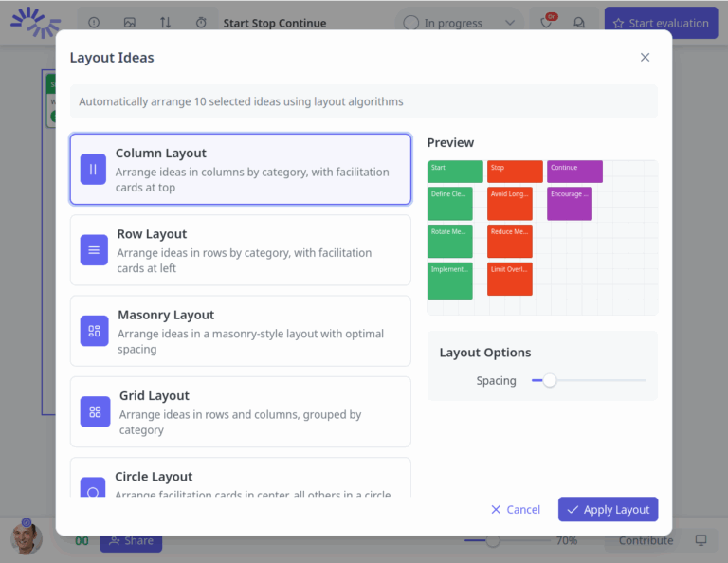
Task: Click the sort arrows icon in toolbar
Action: [166, 23]
